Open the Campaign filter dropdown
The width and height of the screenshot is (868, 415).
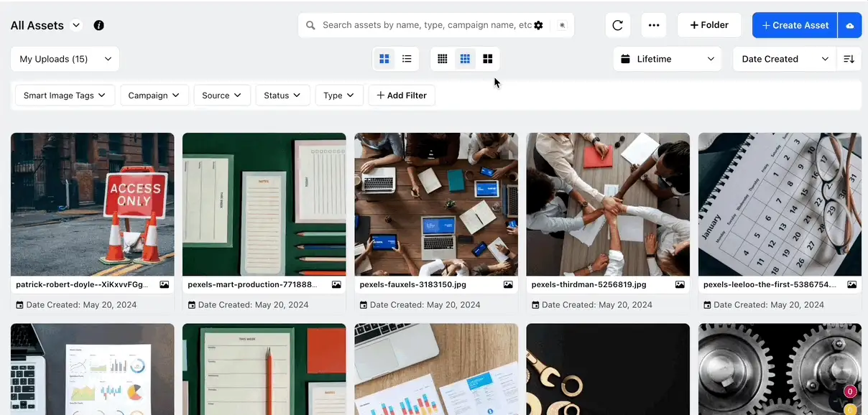click(154, 95)
